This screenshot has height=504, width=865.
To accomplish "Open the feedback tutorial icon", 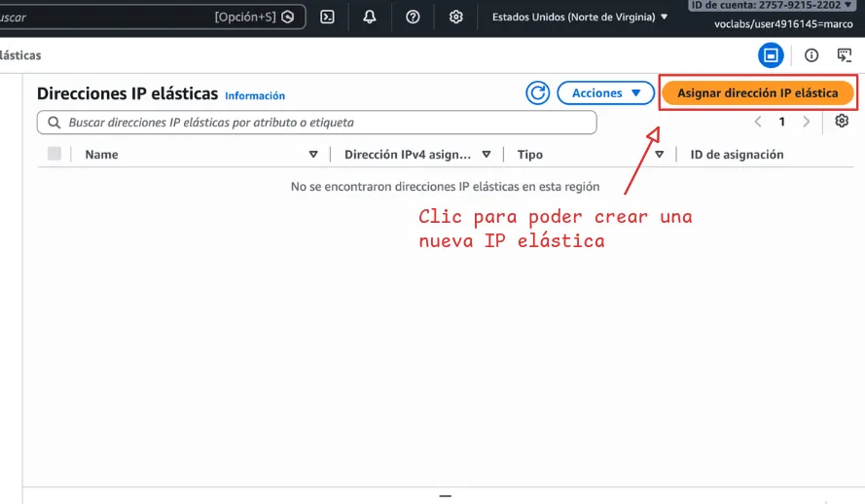I will [844, 55].
